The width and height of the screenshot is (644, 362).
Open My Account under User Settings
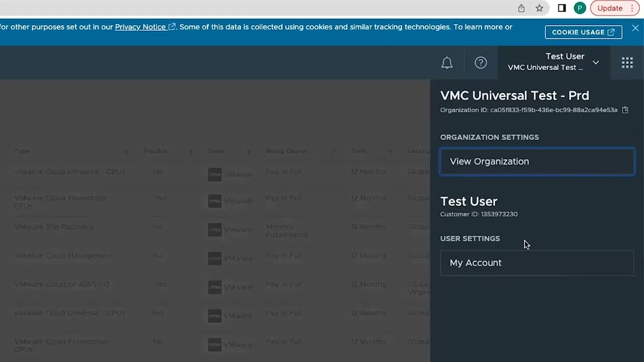click(537, 263)
